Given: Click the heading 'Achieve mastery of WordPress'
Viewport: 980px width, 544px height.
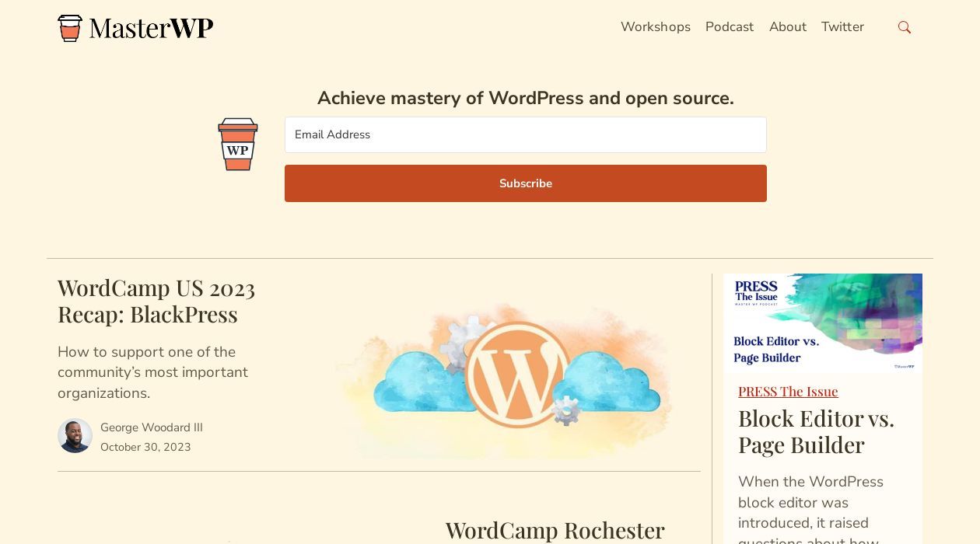Looking at the screenshot, I should pos(526,98).
